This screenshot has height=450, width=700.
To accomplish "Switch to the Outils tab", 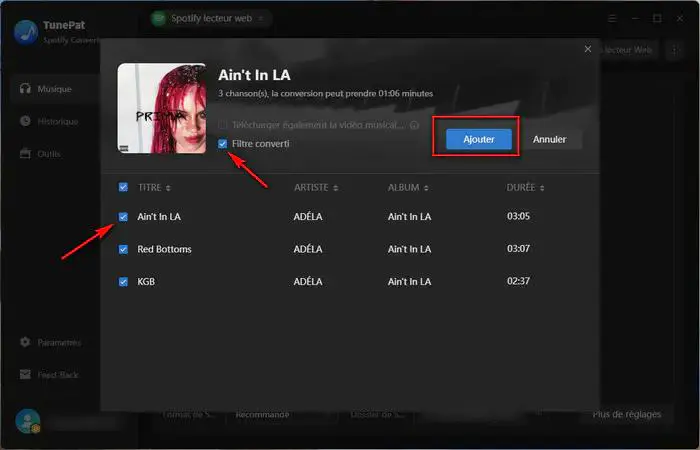I will tap(54, 154).
